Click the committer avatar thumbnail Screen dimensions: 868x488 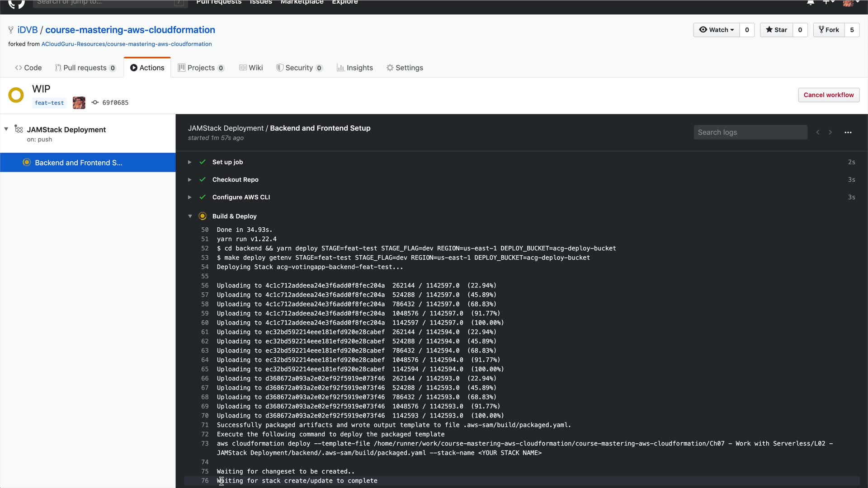coord(79,103)
